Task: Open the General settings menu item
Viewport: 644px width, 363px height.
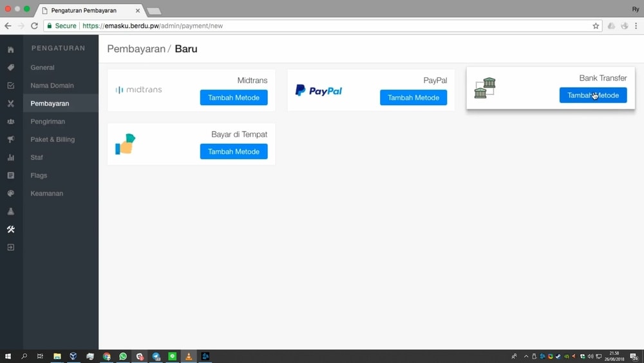Action: [43, 68]
